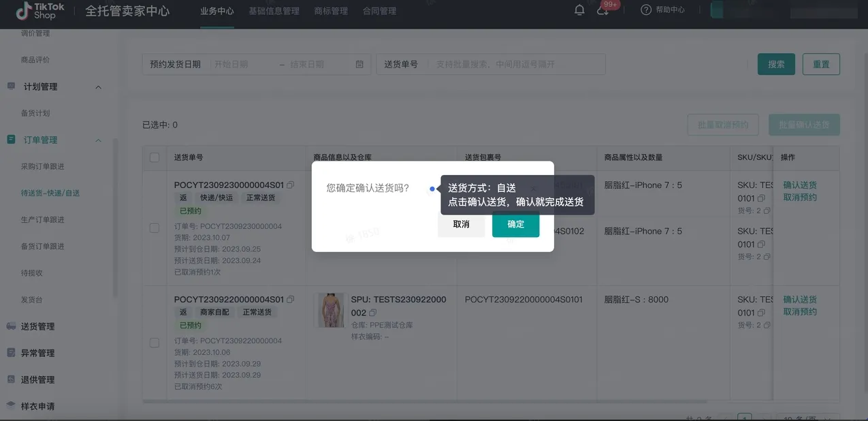The width and height of the screenshot is (868, 421).
Task: Click the sidebar vertical scrollbar
Action: coord(115,218)
